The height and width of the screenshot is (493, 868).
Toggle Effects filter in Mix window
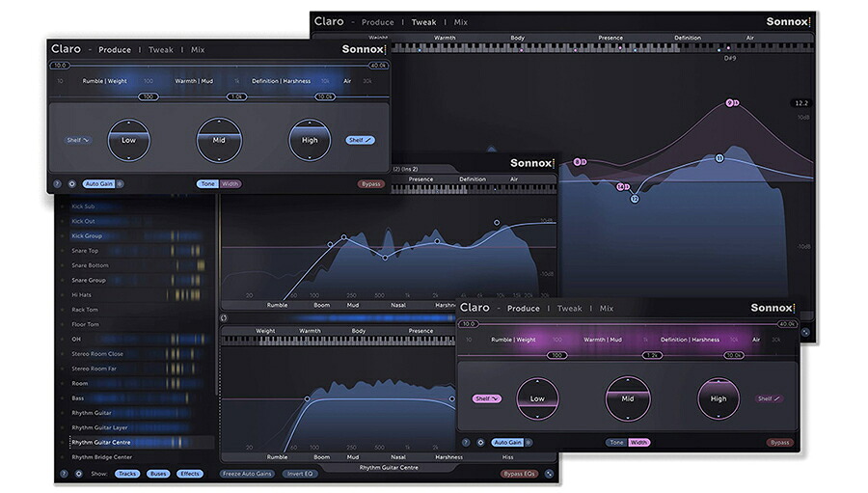click(x=190, y=474)
